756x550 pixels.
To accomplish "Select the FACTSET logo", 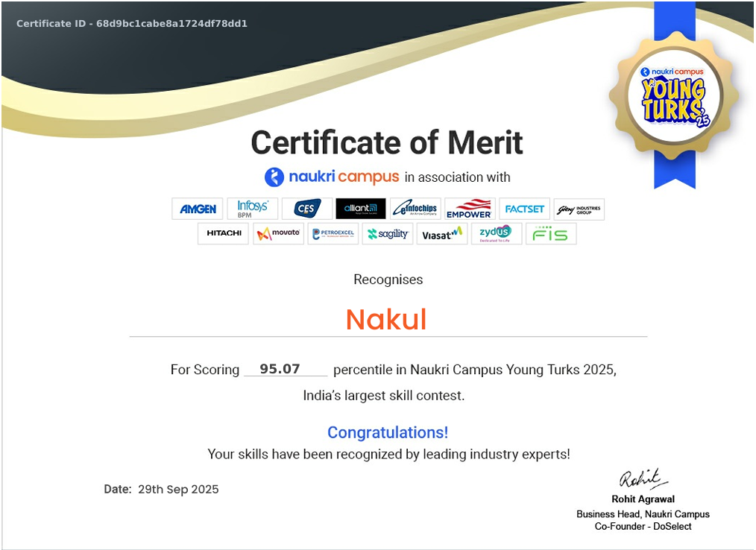I will click(x=524, y=209).
